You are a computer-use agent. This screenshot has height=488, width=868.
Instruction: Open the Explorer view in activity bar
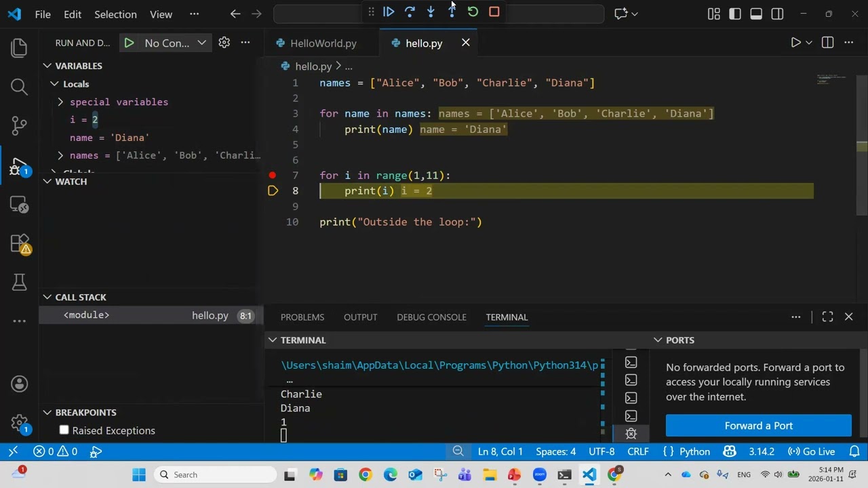[19, 47]
